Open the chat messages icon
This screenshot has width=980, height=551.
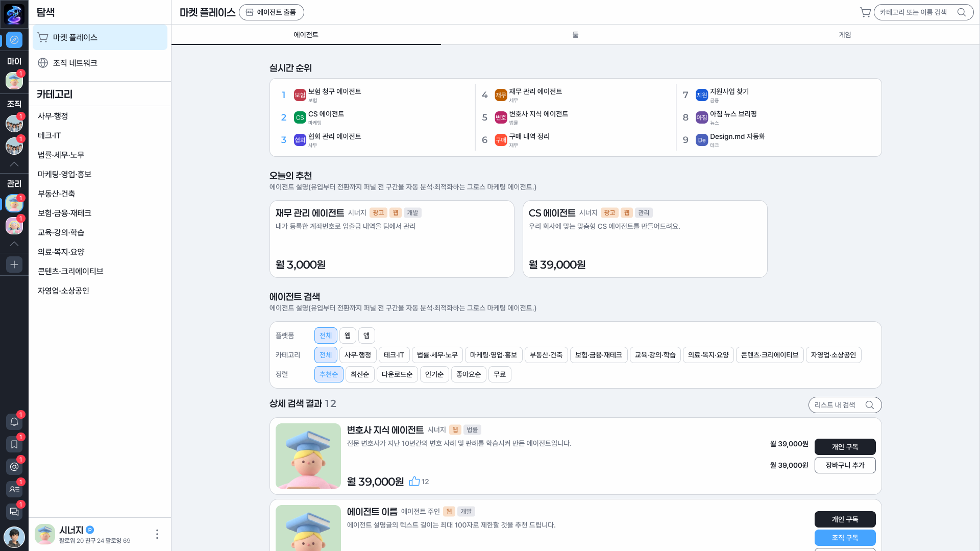tap(14, 512)
